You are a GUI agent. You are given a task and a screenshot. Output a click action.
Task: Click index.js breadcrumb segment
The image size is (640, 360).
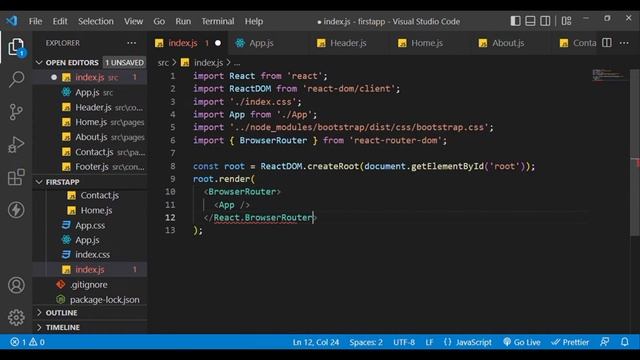[208, 62]
